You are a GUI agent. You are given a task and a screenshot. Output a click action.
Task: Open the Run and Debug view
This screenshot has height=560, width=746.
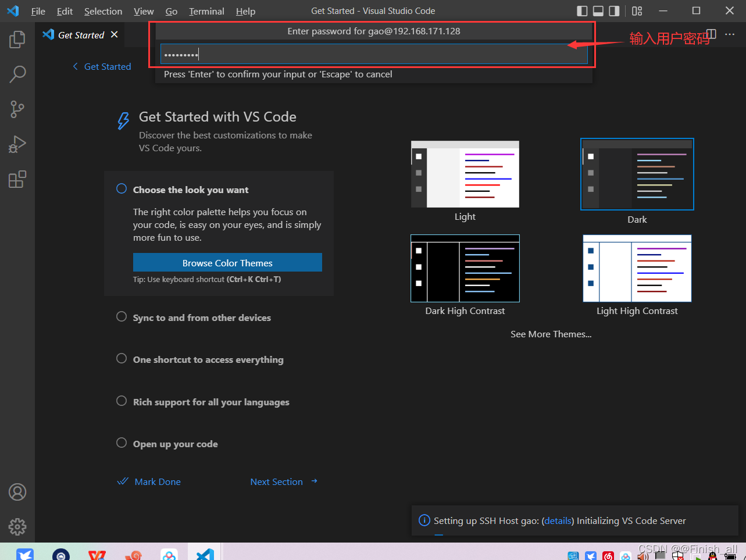point(17,144)
